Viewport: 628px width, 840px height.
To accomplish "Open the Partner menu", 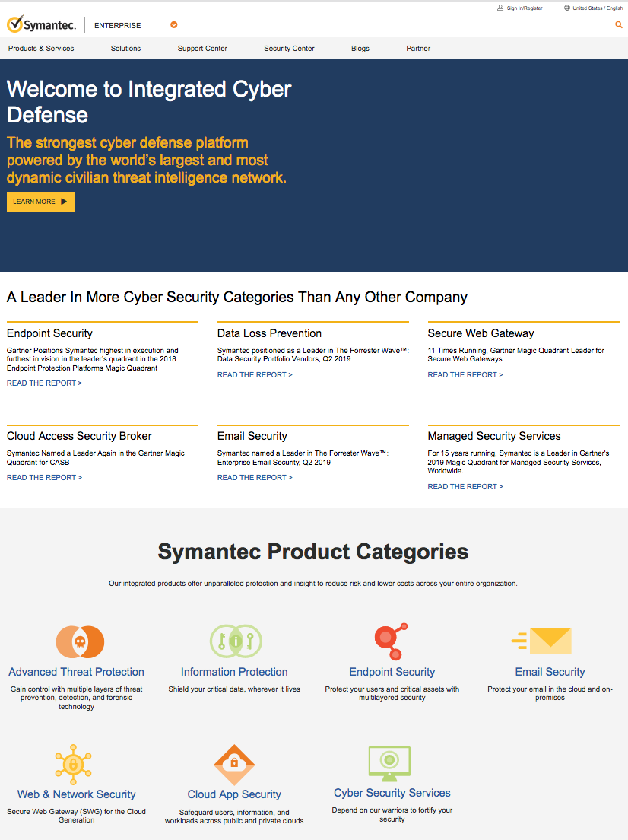I will point(418,48).
